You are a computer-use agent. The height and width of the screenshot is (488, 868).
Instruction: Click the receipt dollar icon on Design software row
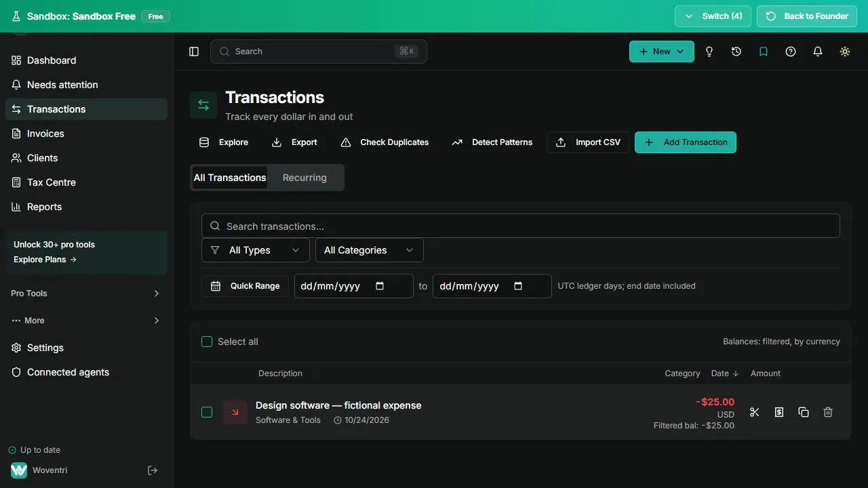tap(779, 412)
